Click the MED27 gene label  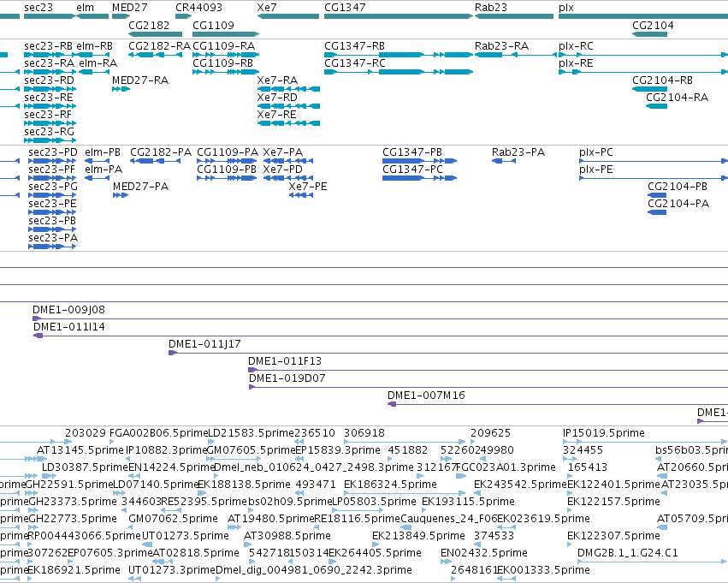point(129,8)
